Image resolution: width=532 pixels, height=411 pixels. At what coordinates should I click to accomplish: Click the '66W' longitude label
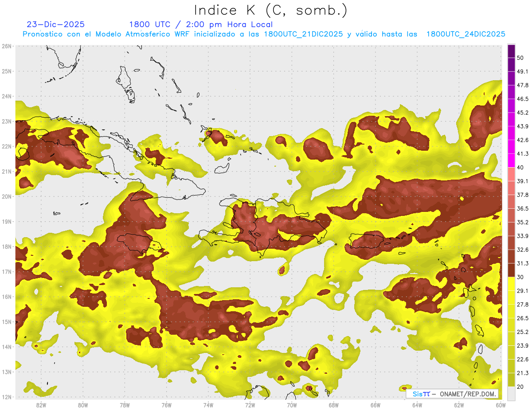pyautogui.click(x=376, y=405)
